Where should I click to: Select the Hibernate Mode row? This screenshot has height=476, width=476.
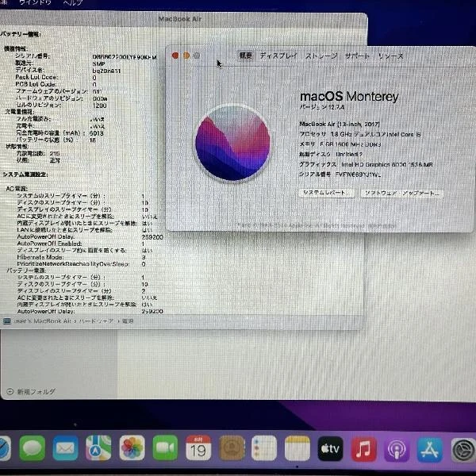point(82,257)
